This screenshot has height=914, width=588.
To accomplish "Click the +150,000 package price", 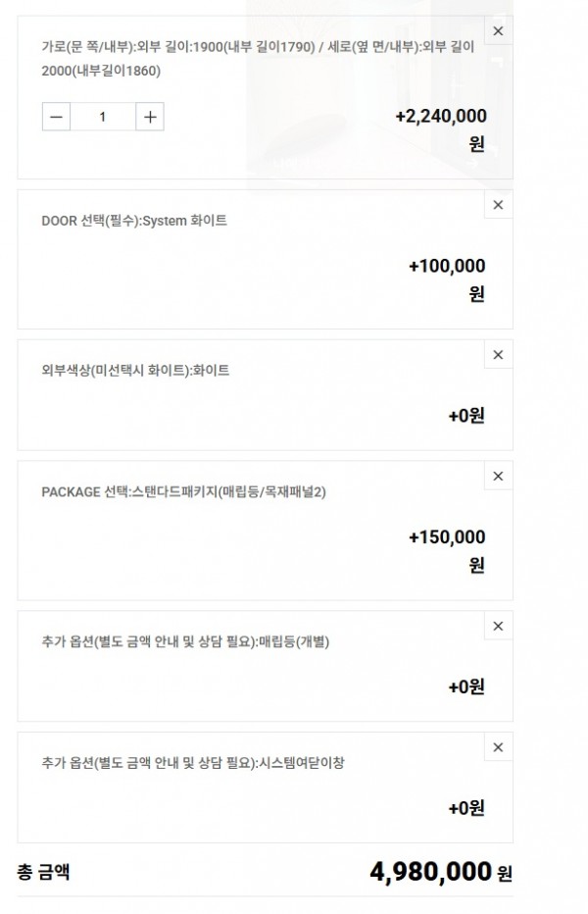I will [448, 550].
